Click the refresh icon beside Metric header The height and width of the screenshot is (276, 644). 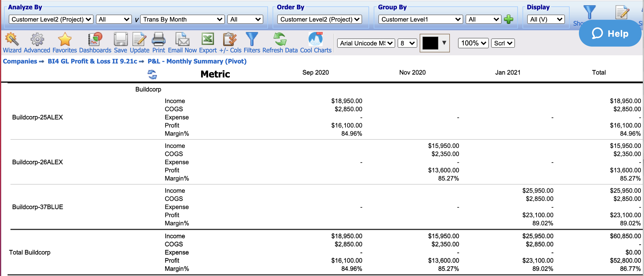[152, 74]
